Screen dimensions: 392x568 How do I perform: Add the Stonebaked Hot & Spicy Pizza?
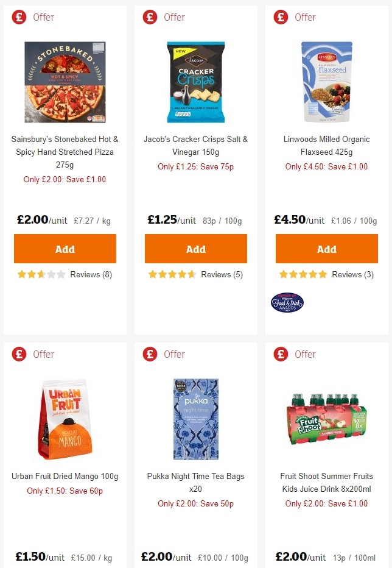65,249
